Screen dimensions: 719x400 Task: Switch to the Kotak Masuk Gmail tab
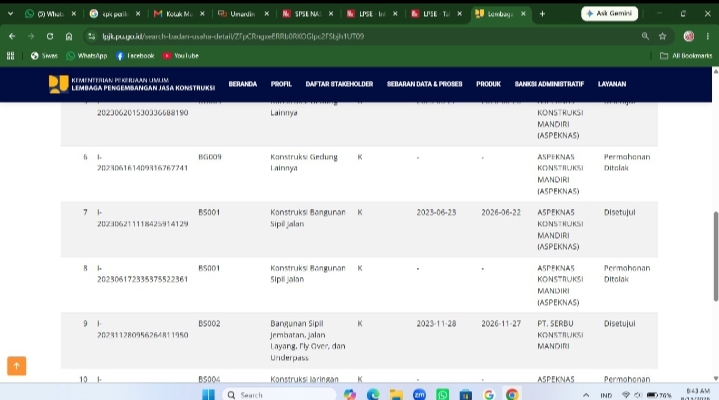pyautogui.click(x=179, y=14)
